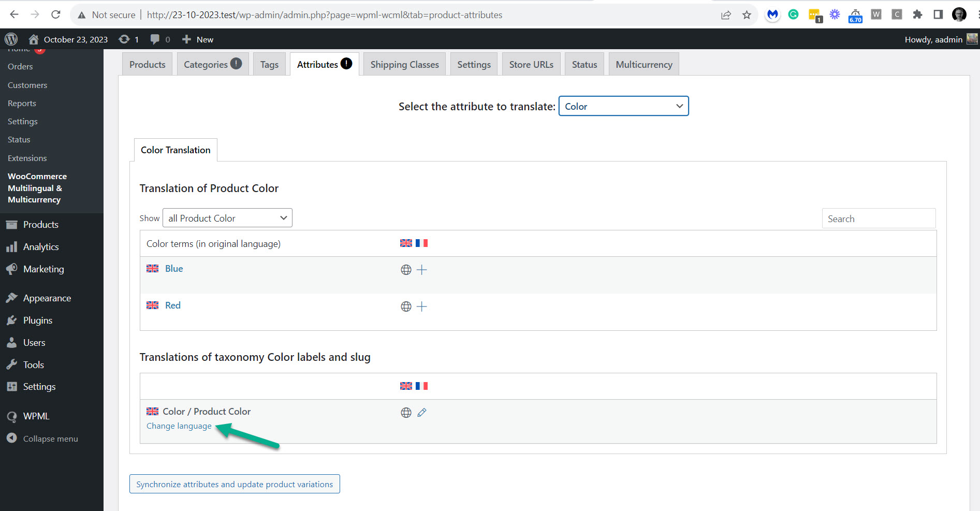Open the Chrome profile avatar

[959, 14]
